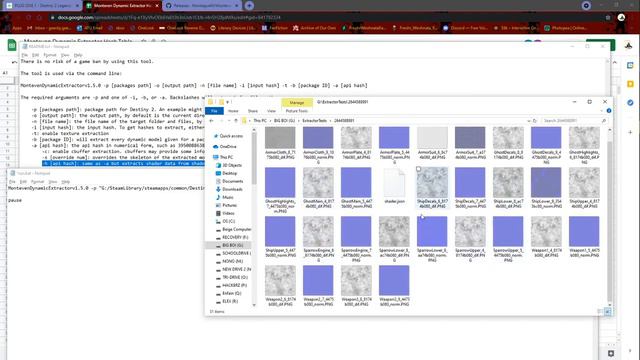
Task: Open Music folder in sidebar
Action: pos(228,197)
